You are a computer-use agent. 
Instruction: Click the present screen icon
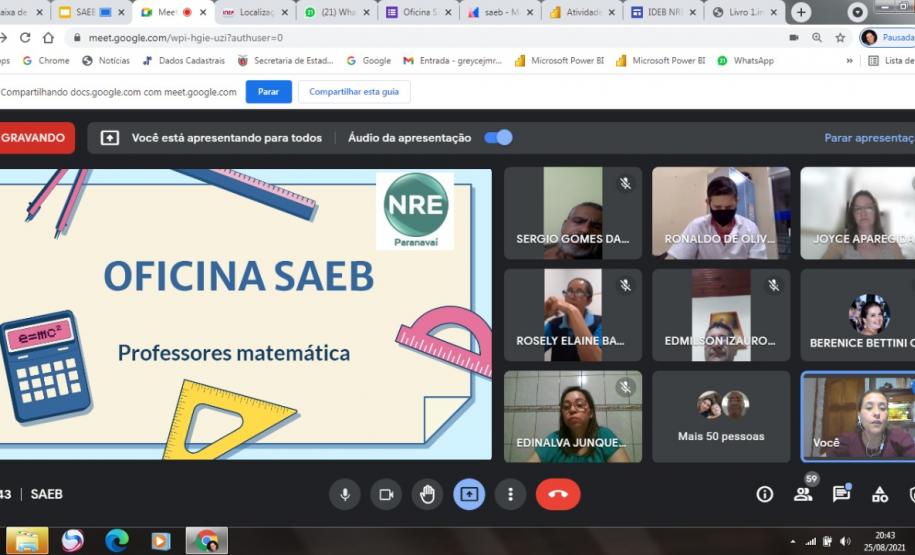[469, 494]
